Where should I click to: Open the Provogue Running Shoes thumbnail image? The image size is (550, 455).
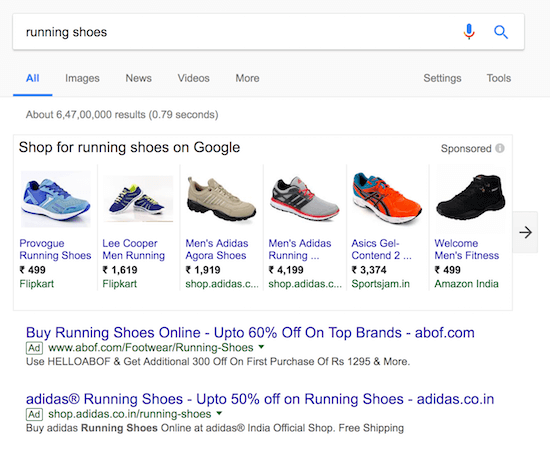pyautogui.click(x=56, y=199)
